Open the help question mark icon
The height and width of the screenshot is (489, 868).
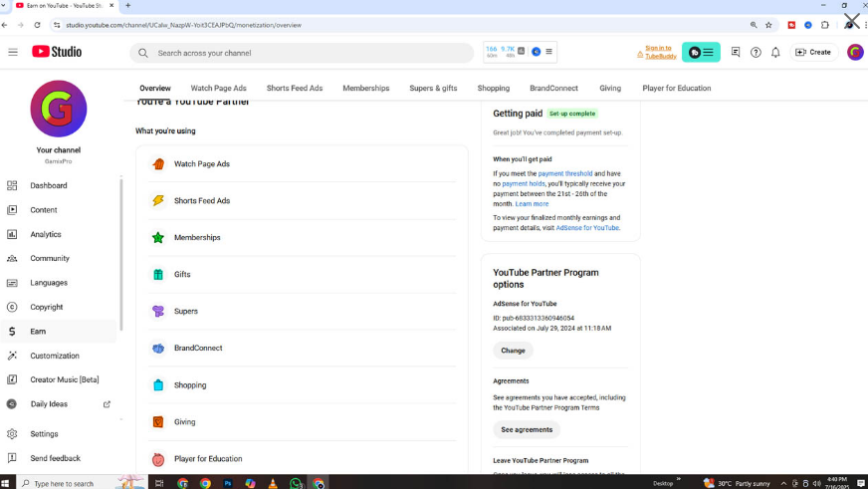click(756, 52)
